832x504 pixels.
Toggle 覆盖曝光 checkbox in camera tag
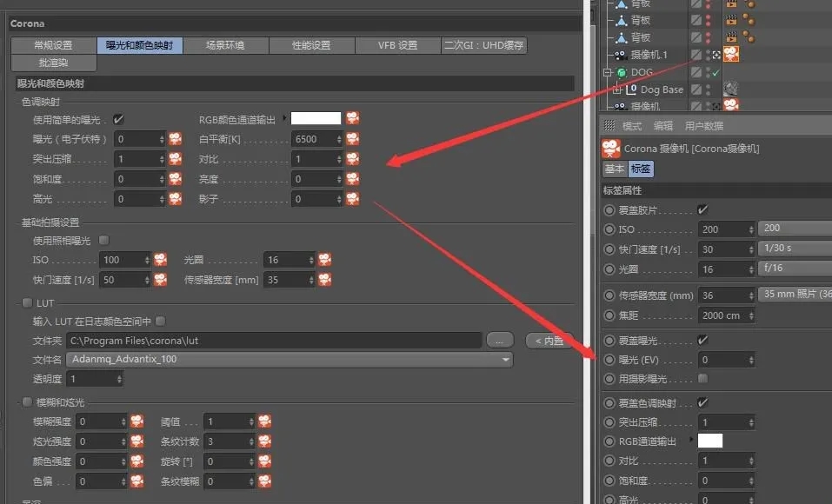[702, 340]
